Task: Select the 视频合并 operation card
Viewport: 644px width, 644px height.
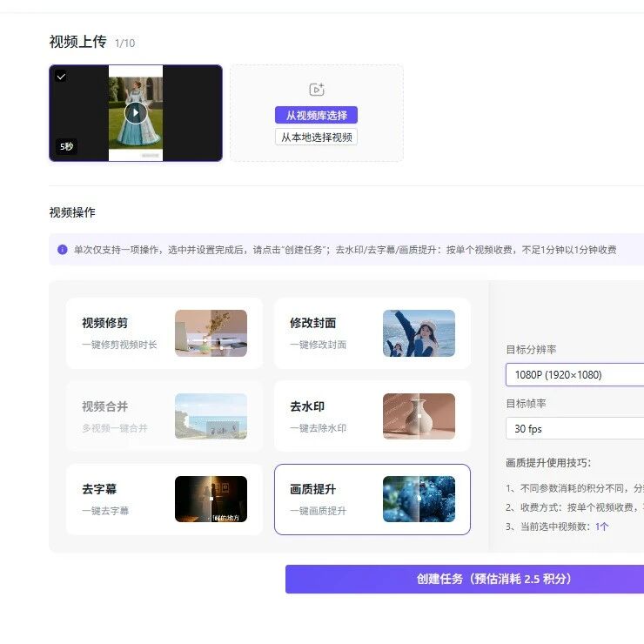Action: (164, 416)
